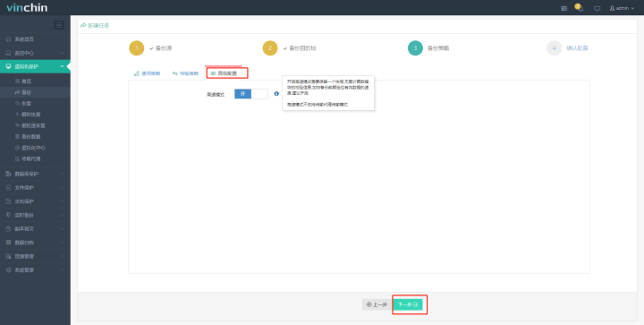644x325 pixels.
Task: Click the monitor icon in top bar
Action: tap(597, 8)
